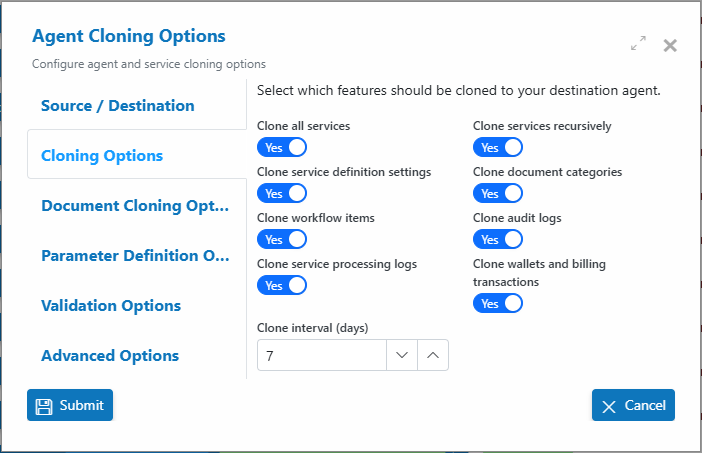This screenshot has width=702, height=453.
Task: Decrease clone interval with down chevron
Action: 402,355
